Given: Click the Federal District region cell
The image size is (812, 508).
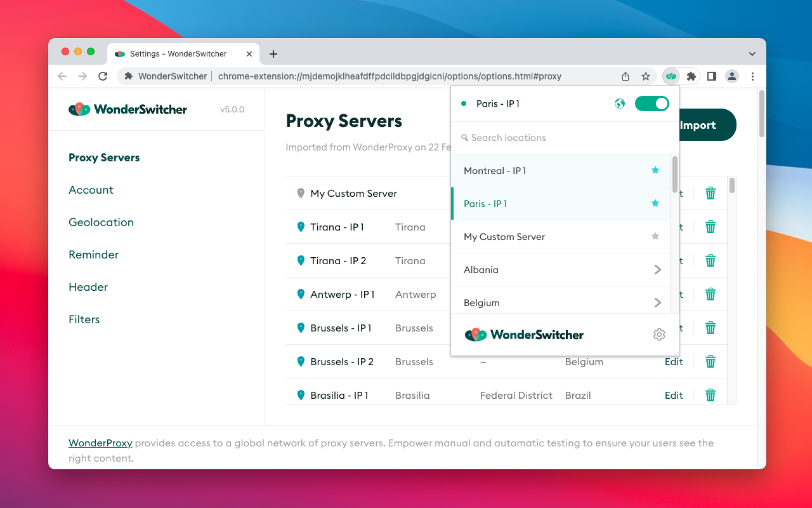Looking at the screenshot, I should 516,395.
